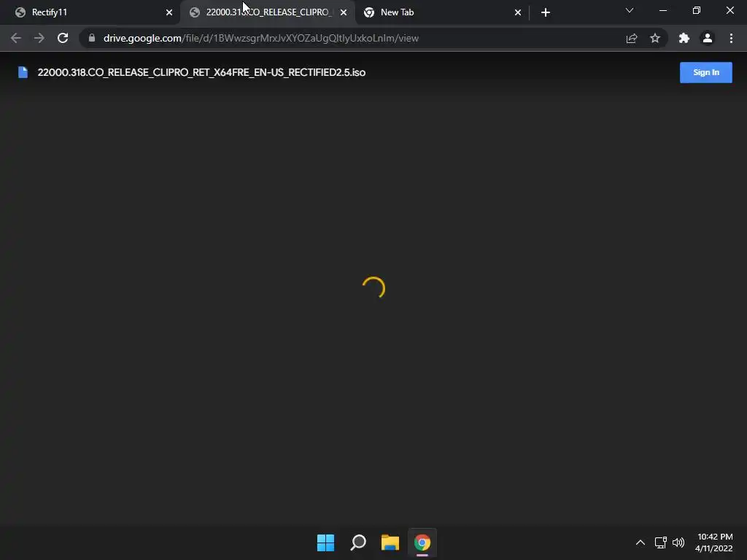Open the tab search dropdown
This screenshot has width=747, height=560.
pyautogui.click(x=630, y=10)
